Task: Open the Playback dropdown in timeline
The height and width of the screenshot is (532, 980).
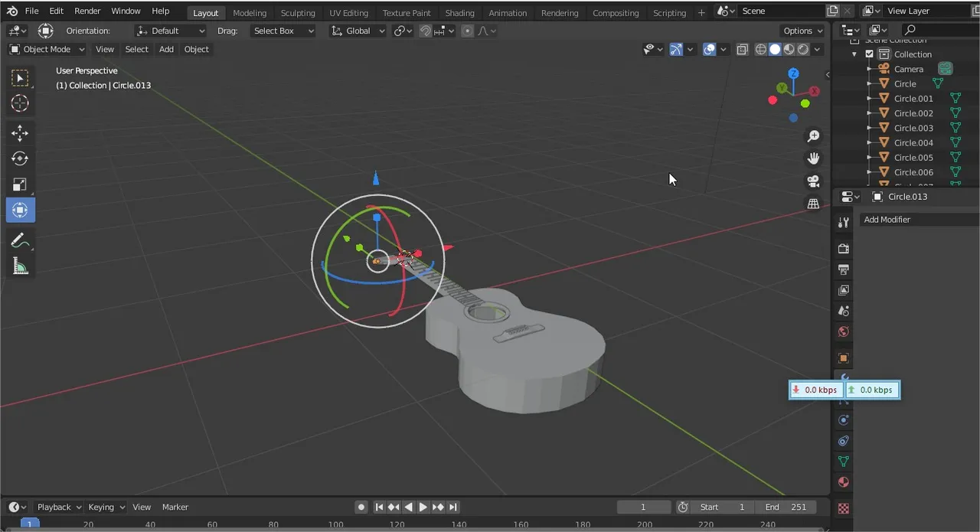Action: pos(57,507)
